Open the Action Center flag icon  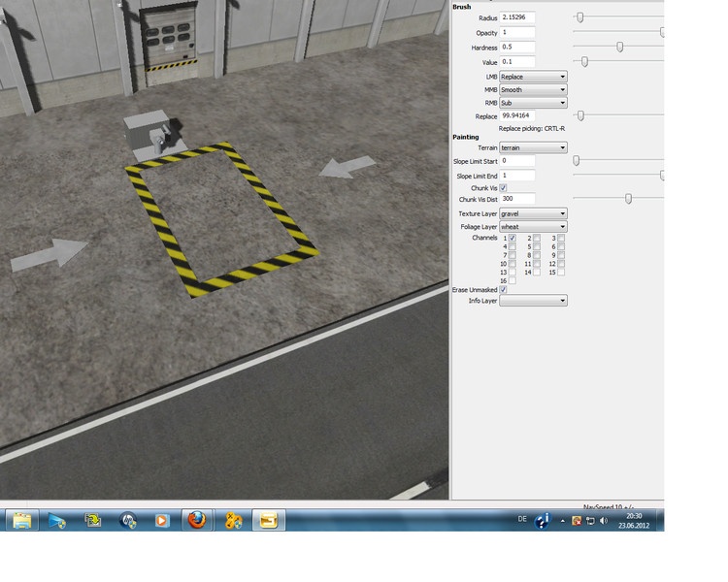(577, 521)
